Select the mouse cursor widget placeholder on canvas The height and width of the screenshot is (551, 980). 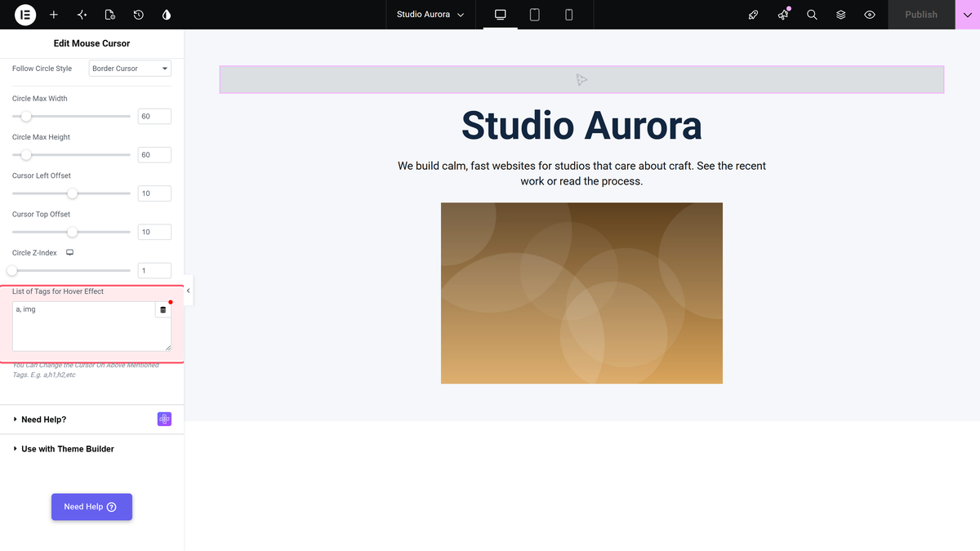pyautogui.click(x=581, y=79)
